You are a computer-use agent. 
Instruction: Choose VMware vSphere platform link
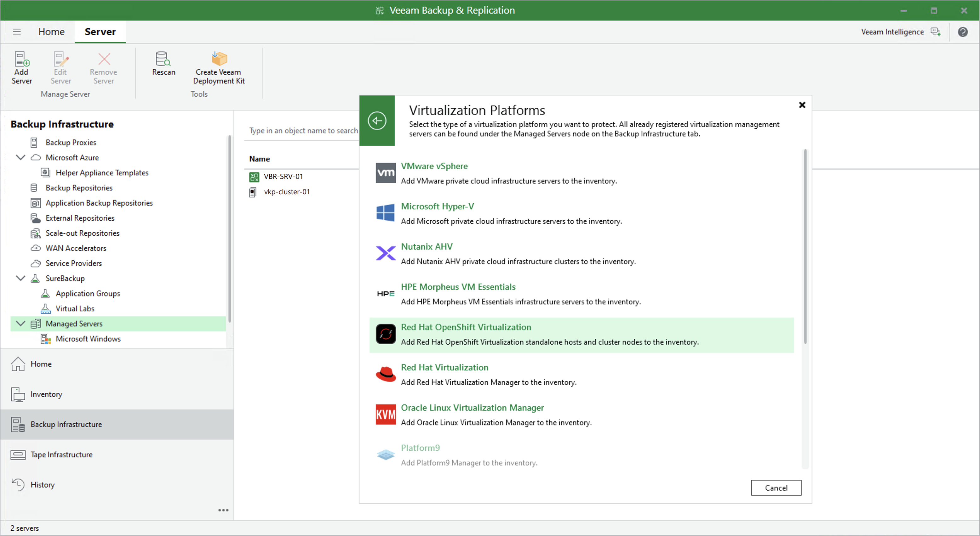tap(434, 166)
